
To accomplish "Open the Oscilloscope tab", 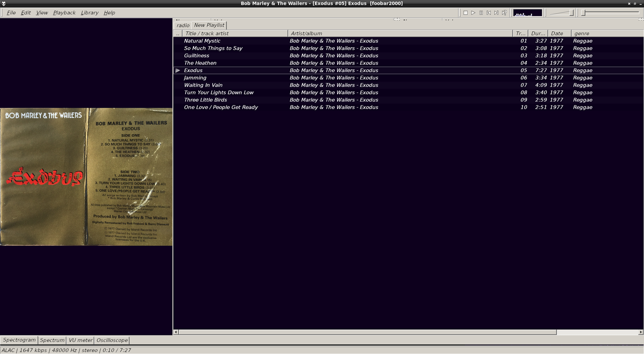I will pos(112,340).
